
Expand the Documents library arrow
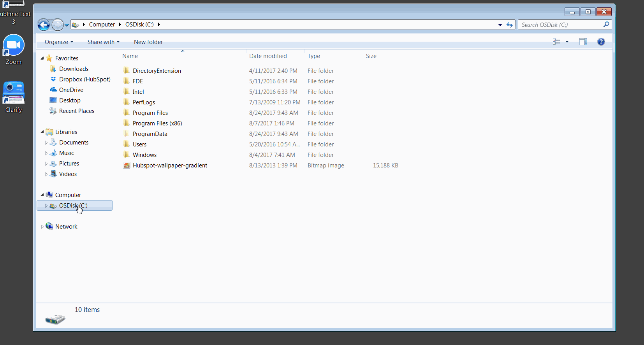(x=46, y=143)
